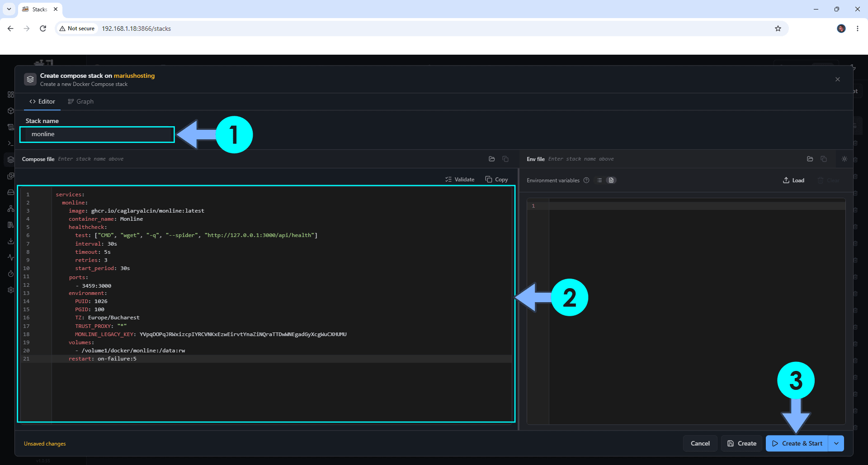Open the activity pulse icon in sidebar
868x465 pixels.
coord(11,257)
